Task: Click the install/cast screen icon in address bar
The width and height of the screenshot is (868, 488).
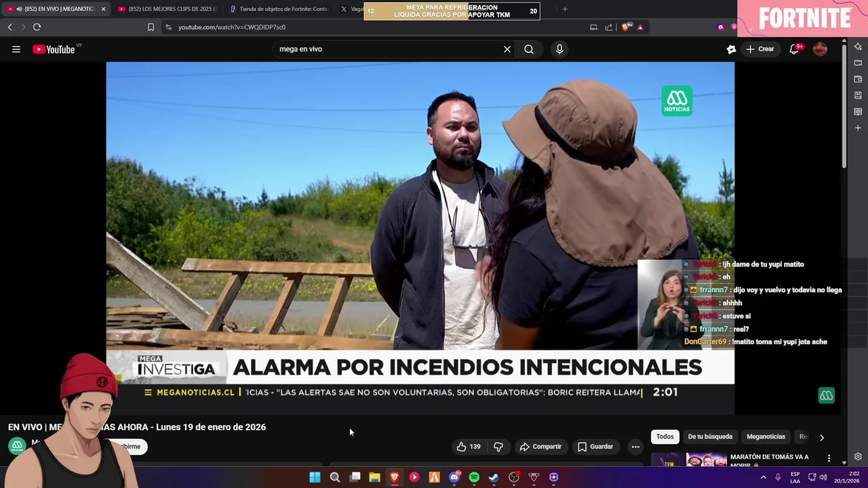Action: [x=593, y=27]
